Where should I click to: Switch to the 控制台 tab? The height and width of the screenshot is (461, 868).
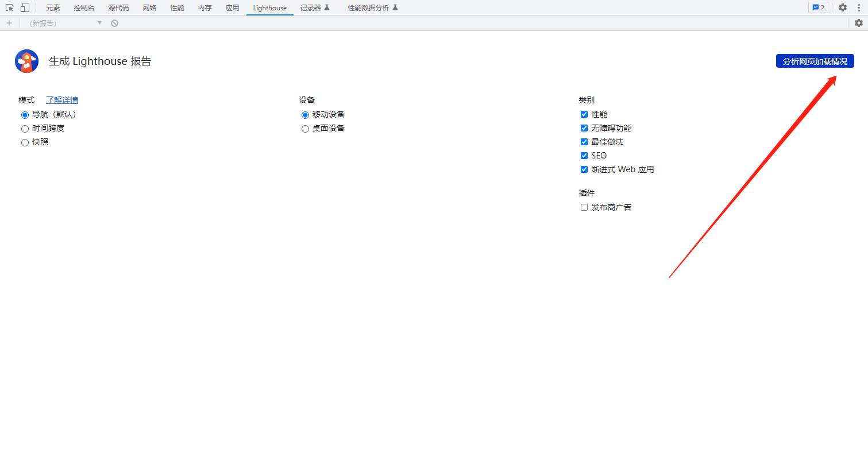click(x=84, y=8)
